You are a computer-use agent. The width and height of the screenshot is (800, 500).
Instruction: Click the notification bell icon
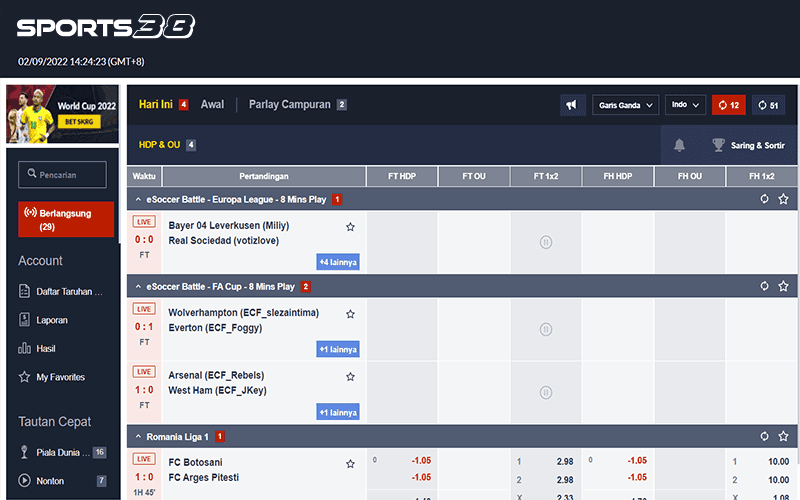(x=679, y=145)
